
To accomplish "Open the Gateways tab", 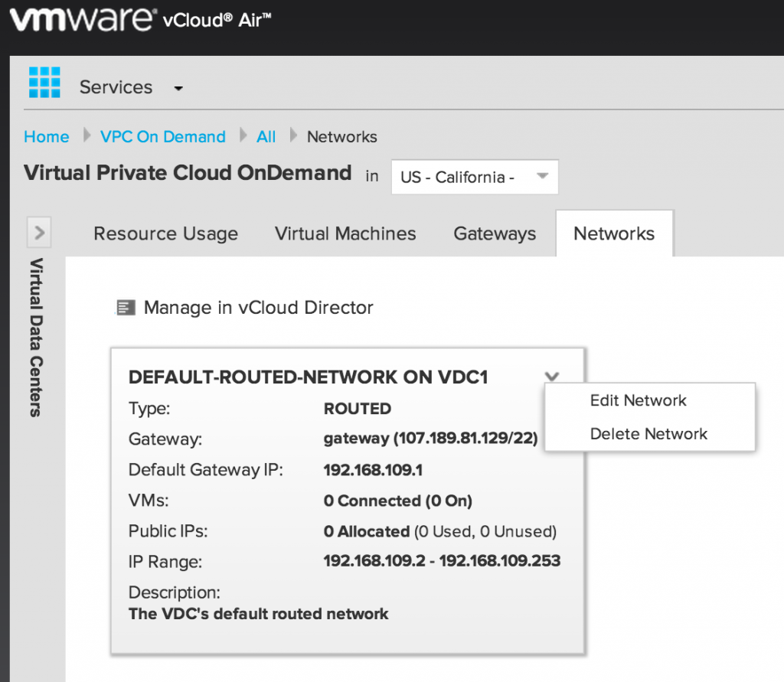I will tap(495, 234).
